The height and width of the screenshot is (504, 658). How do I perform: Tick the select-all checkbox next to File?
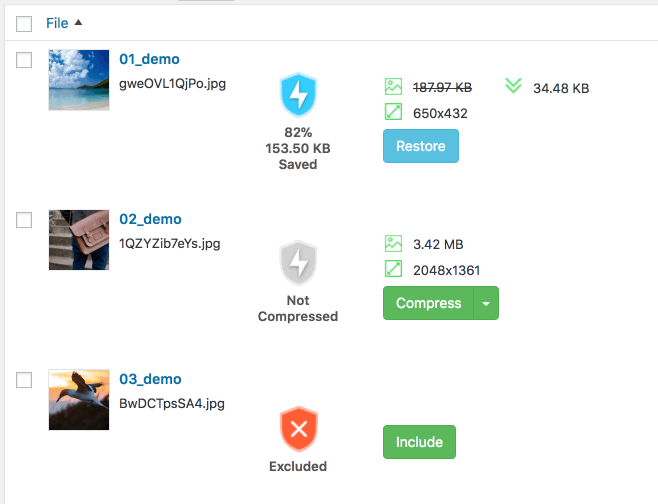24,24
